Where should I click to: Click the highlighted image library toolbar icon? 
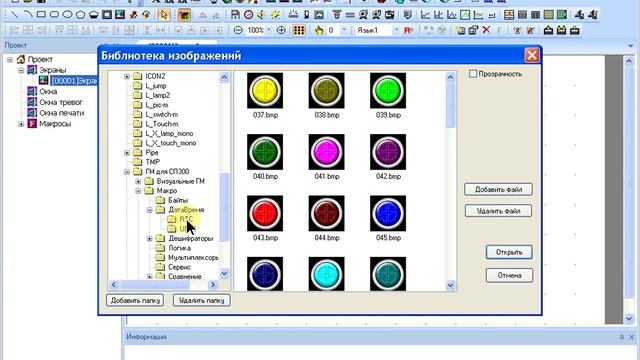pyautogui.click(x=184, y=15)
